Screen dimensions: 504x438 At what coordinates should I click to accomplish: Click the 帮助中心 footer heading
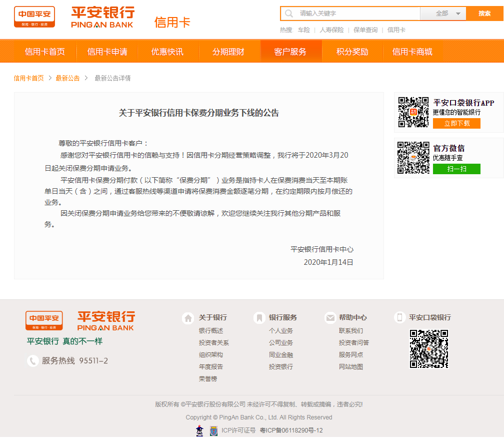coord(353,318)
